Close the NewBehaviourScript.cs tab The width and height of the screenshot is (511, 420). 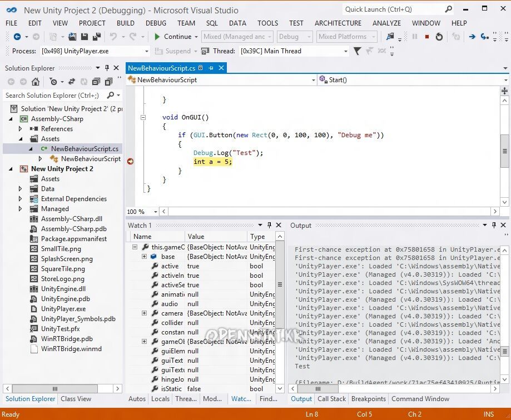click(221, 68)
